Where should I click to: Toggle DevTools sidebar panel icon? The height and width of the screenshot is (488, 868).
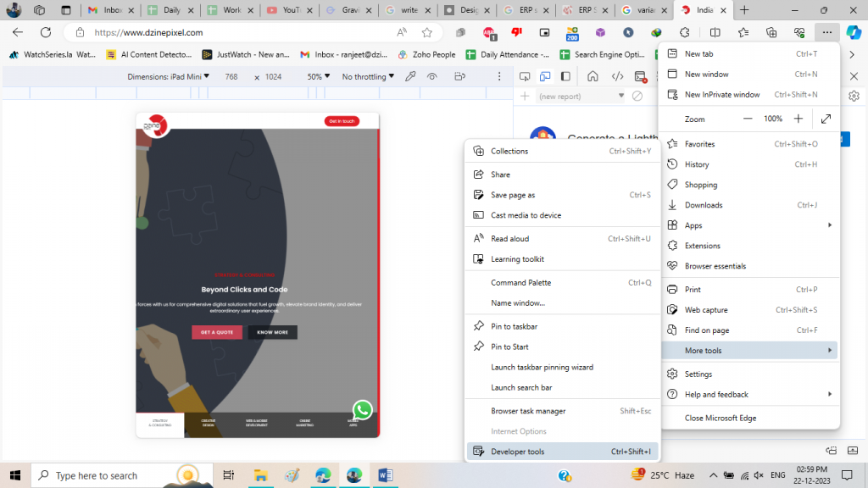point(565,76)
